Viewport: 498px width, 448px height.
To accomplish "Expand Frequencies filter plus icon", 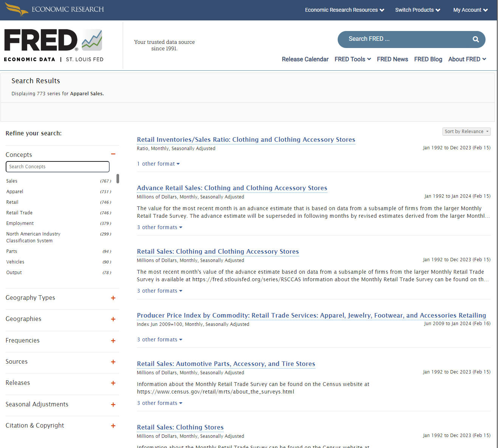I will pyautogui.click(x=113, y=341).
